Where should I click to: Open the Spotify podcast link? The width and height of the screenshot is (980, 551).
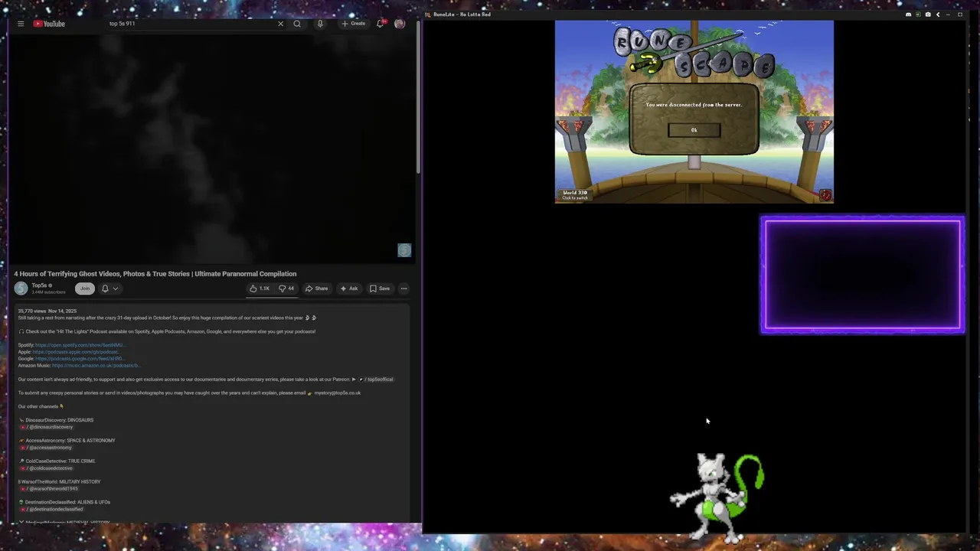pyautogui.click(x=79, y=345)
